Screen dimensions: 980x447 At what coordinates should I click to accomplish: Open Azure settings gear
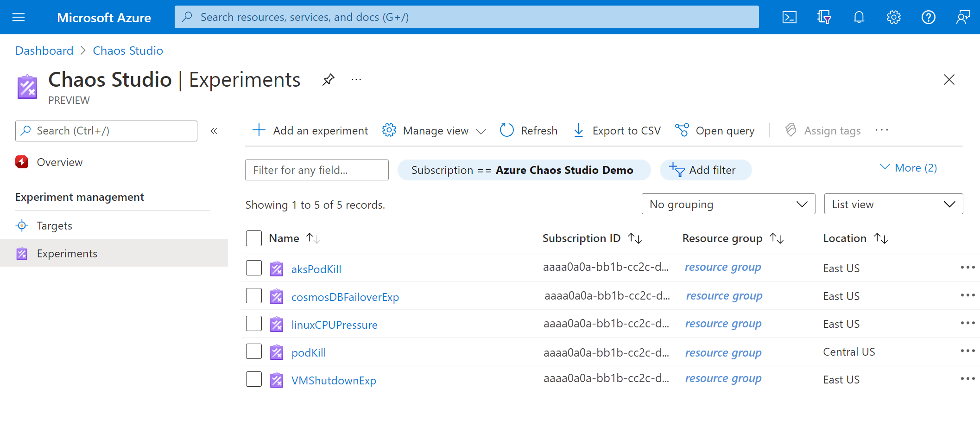[893, 17]
